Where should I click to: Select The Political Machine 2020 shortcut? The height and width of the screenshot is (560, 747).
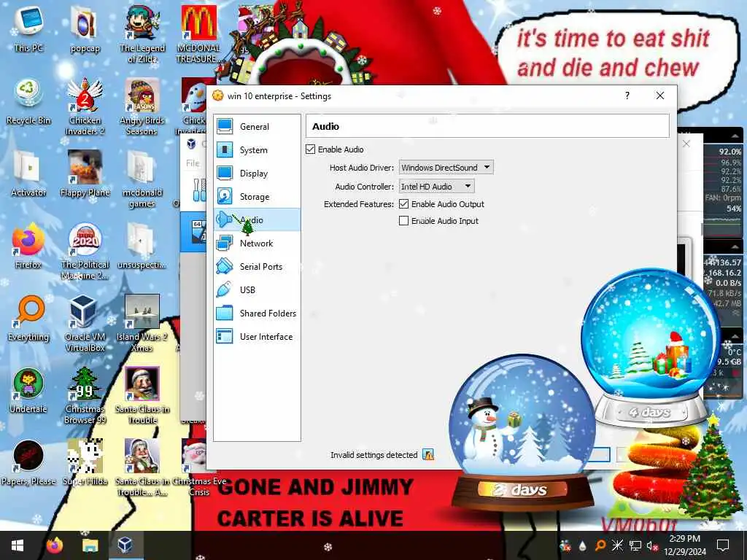(x=85, y=251)
